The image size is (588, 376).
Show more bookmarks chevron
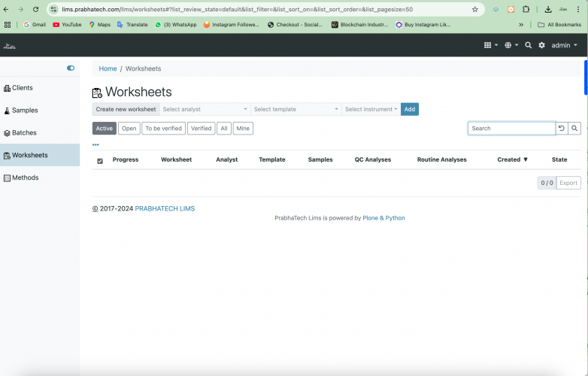(x=521, y=25)
